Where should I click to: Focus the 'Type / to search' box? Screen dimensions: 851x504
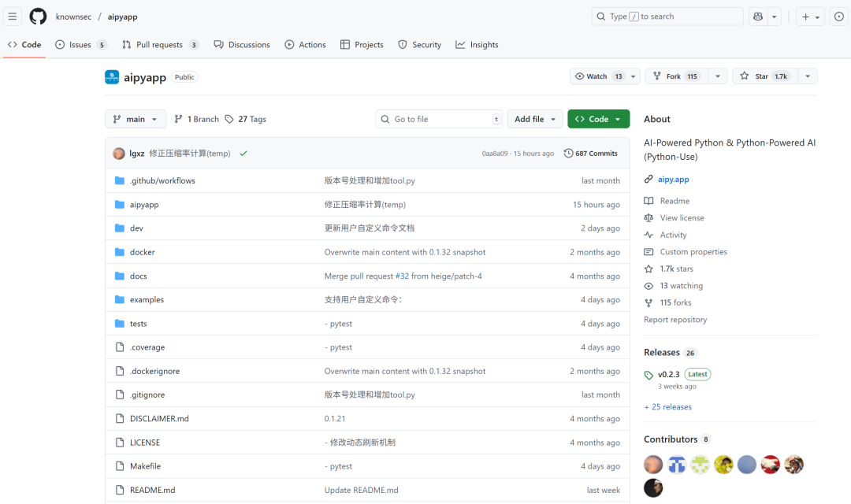point(667,17)
